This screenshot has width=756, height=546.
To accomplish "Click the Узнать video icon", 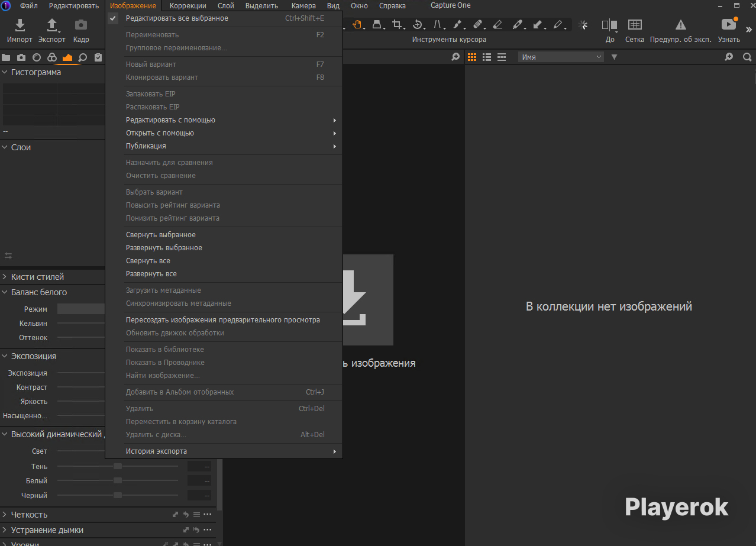I will (x=728, y=25).
